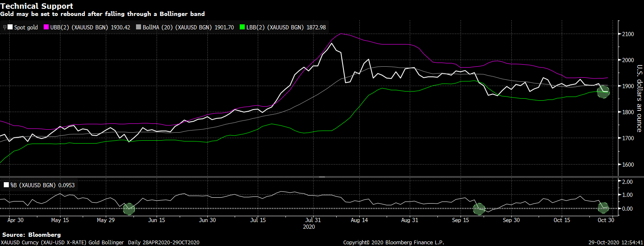The width and height of the screenshot is (644, 246).
Task: Click the legend pin icon beside Spot gold
Action: click(x=4, y=27)
